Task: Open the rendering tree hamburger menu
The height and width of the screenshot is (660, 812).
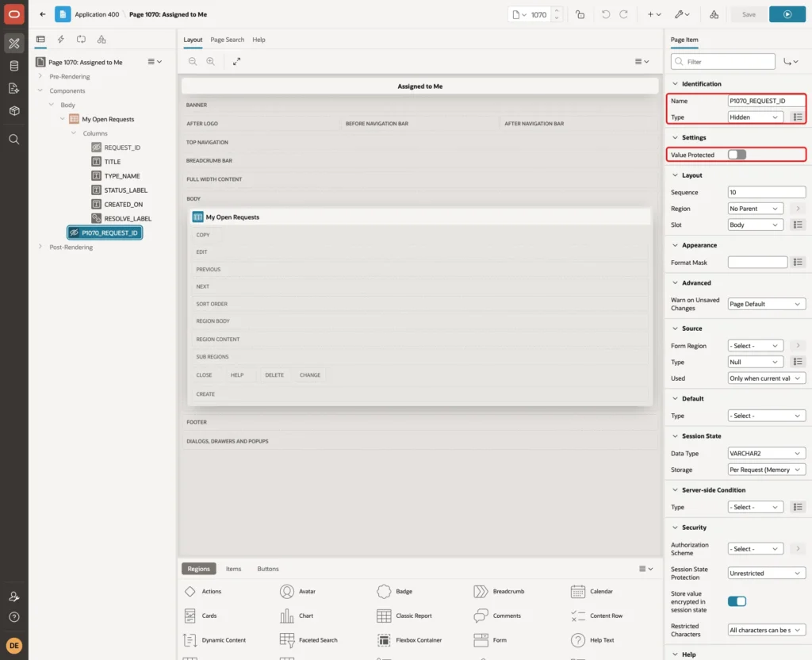Action: coord(155,62)
